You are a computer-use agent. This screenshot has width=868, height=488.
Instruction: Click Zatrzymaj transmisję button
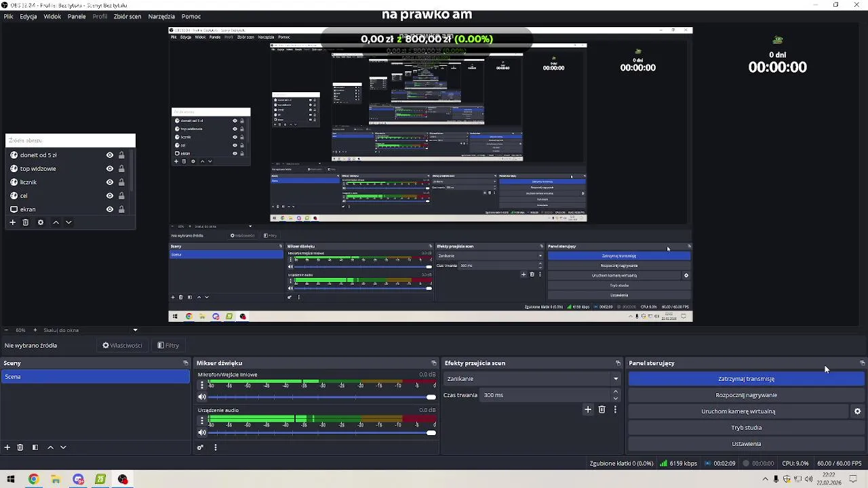[746, 379]
